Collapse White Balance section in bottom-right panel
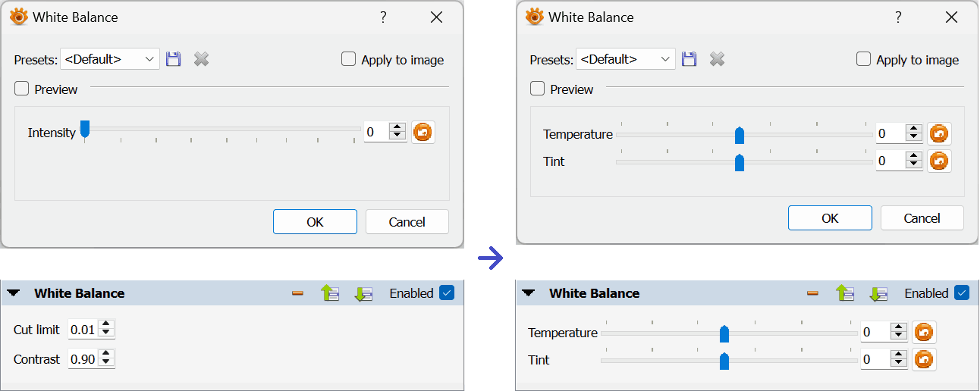 click(529, 293)
